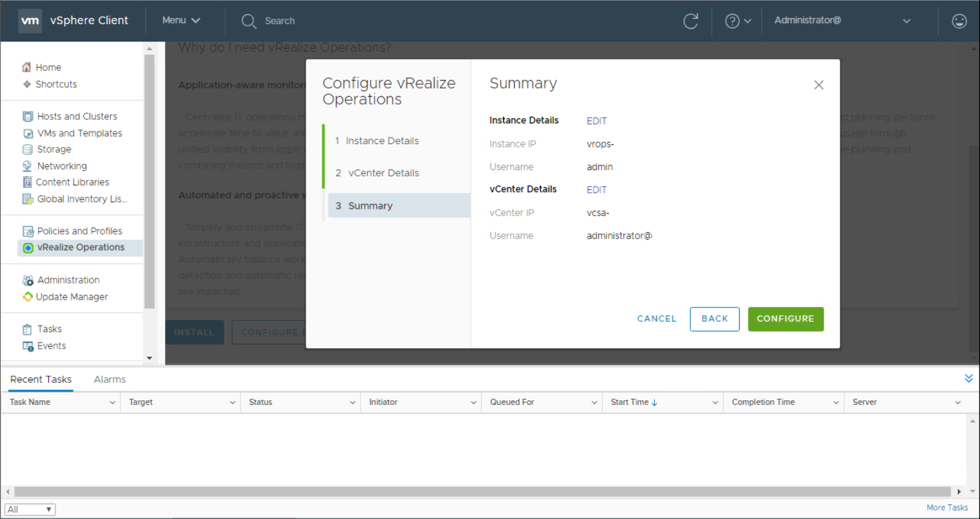Switch to the Alarms tab
The width and height of the screenshot is (980, 519).
click(109, 379)
